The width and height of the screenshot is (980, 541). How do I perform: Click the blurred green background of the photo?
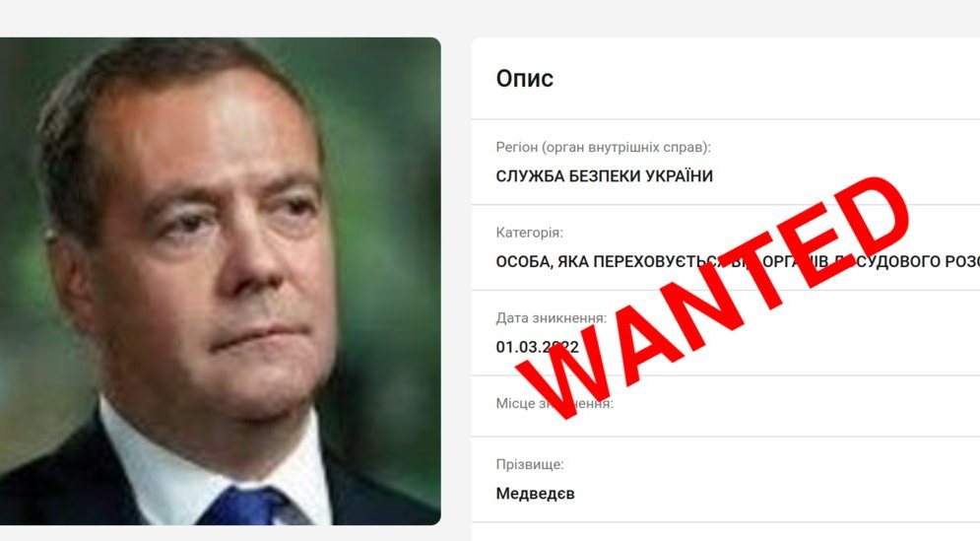pos(387,187)
